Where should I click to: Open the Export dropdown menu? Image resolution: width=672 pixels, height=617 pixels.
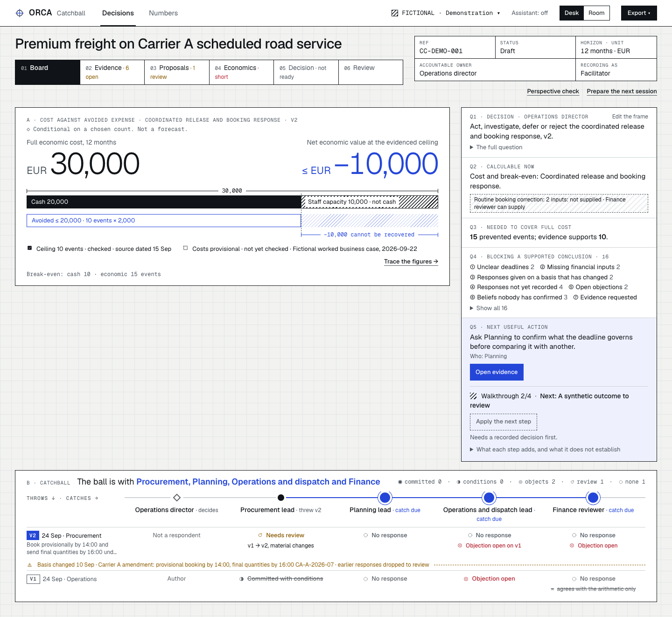coord(639,13)
